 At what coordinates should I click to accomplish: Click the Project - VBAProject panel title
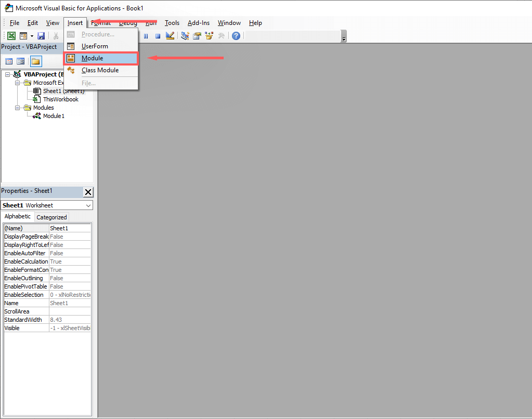click(x=29, y=47)
